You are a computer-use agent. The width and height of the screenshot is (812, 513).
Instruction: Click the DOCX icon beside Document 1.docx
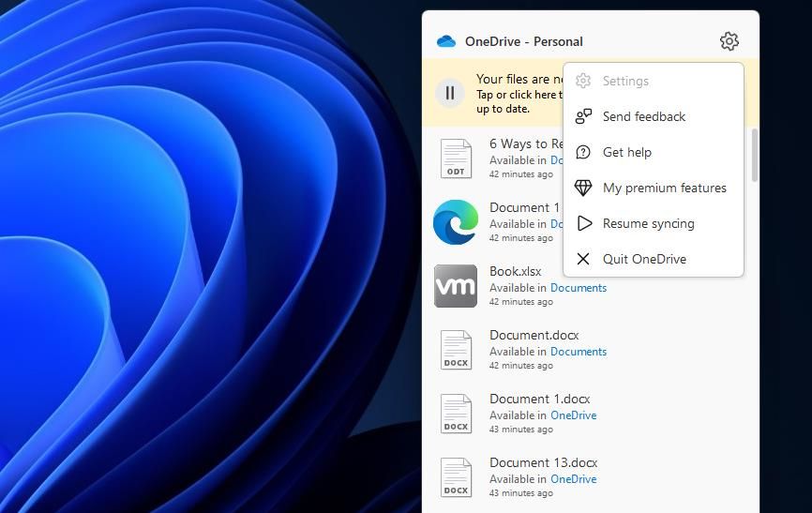coord(456,414)
